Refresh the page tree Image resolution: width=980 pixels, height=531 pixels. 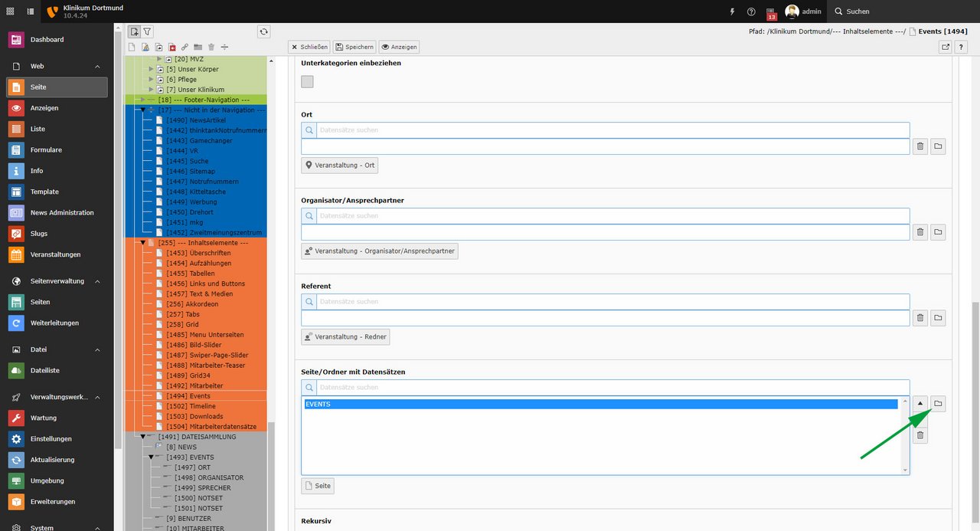pos(264,31)
